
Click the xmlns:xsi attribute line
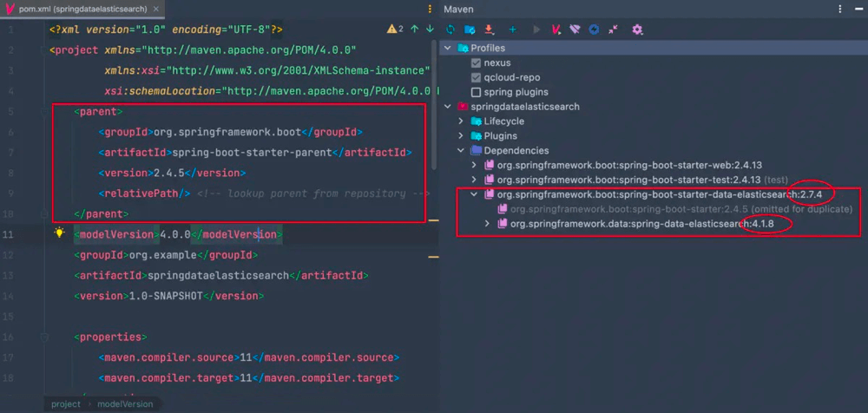267,70
